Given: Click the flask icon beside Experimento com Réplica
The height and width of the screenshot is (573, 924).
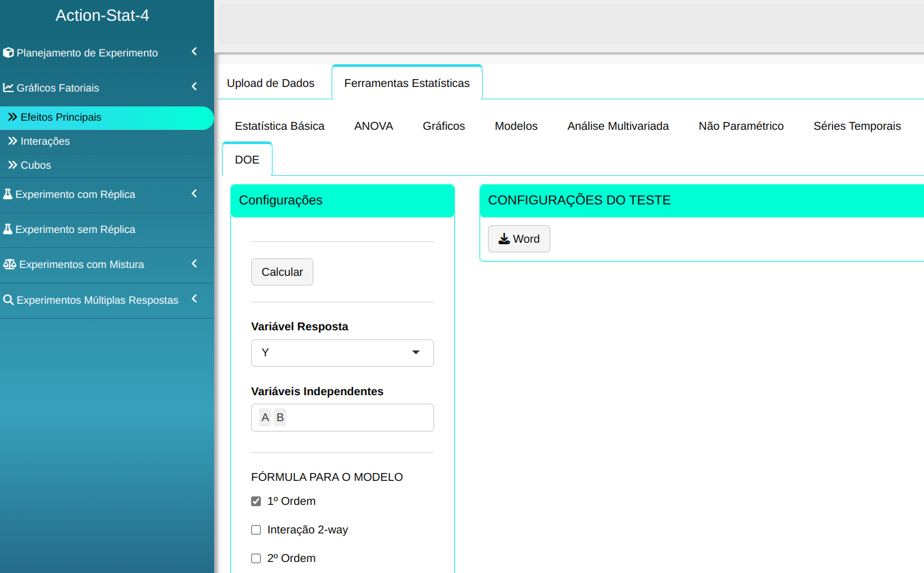Looking at the screenshot, I should coord(8,194).
